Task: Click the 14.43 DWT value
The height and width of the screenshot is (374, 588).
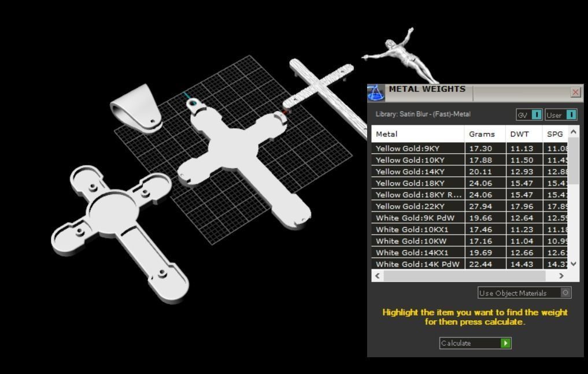Action: [522, 264]
